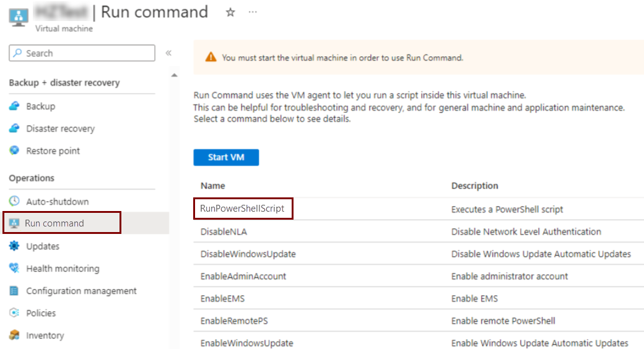Collapse the sidebar with double chevron
The image size is (644, 349).
168,53
